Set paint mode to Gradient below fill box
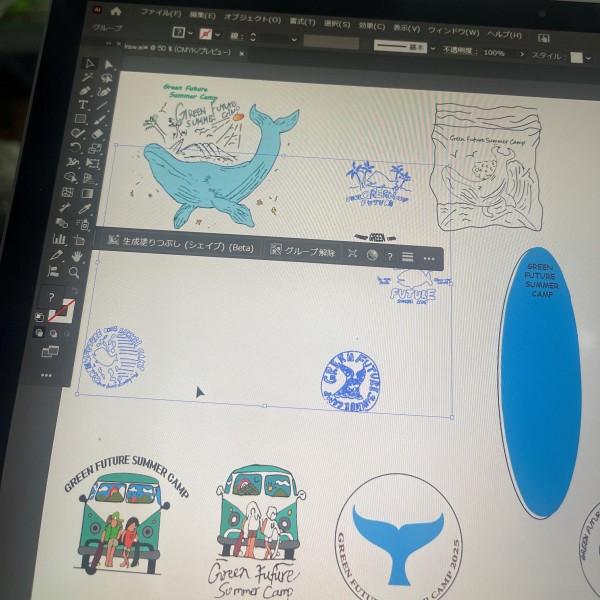Screen dimensions: 600x600 coord(53,333)
